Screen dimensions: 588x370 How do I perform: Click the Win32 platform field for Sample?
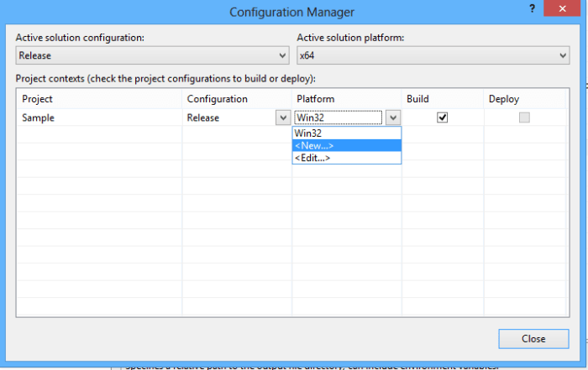(338, 118)
